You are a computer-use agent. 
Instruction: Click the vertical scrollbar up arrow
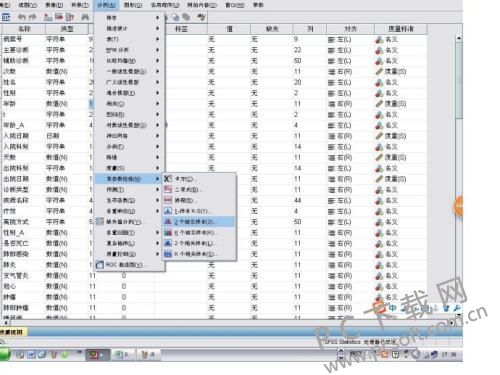(459, 38)
